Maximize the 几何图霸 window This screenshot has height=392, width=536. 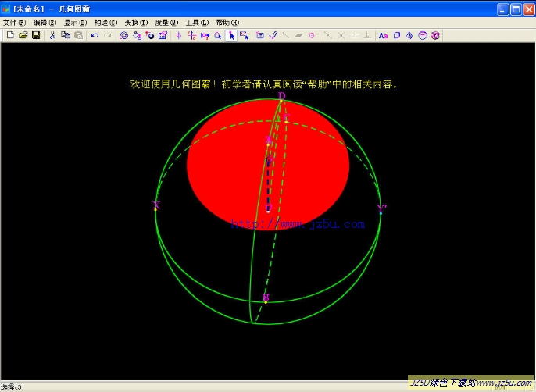(516, 9)
